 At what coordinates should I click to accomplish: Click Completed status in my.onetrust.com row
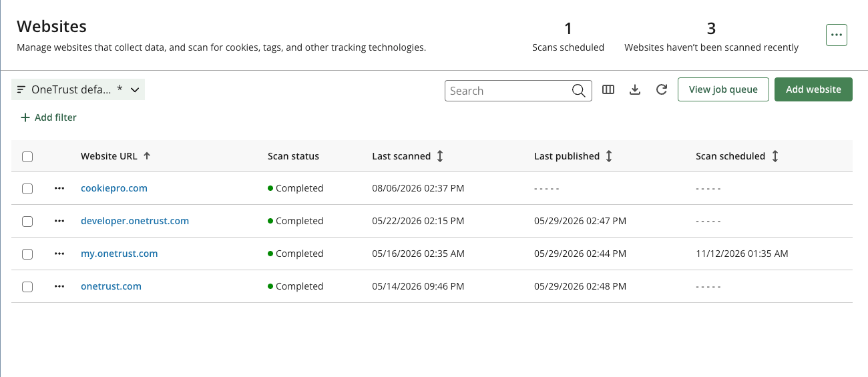point(296,254)
